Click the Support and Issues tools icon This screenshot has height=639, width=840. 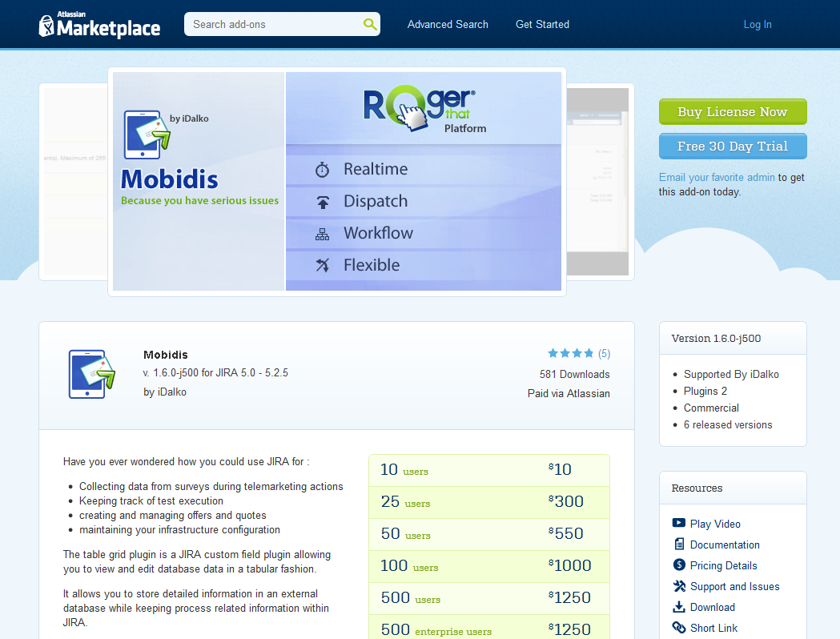(679, 586)
